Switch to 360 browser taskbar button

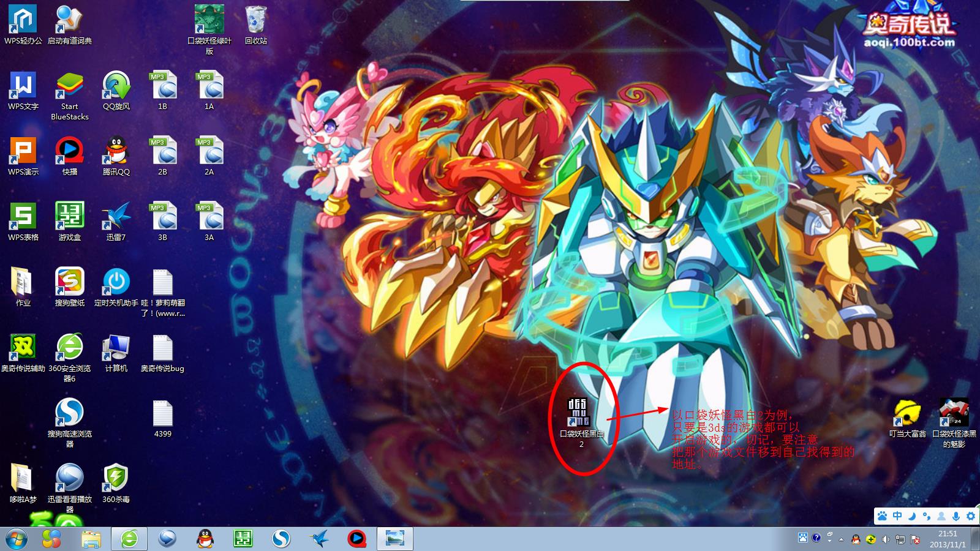pyautogui.click(x=129, y=539)
